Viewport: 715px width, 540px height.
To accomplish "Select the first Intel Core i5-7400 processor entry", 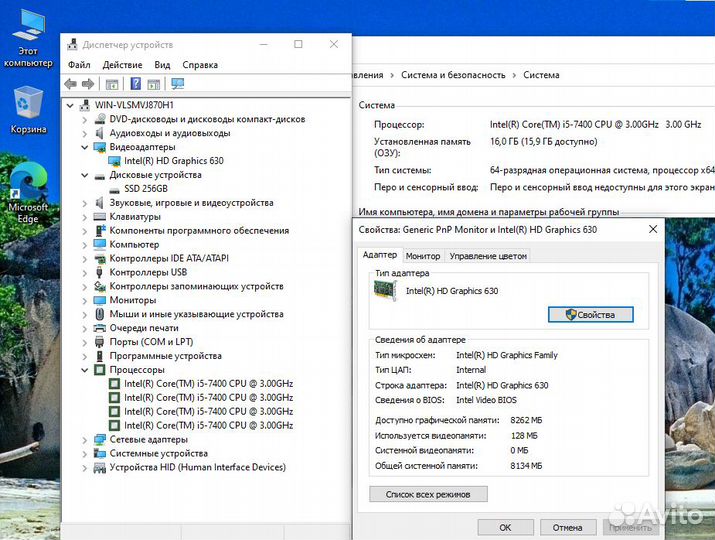I will point(208,384).
